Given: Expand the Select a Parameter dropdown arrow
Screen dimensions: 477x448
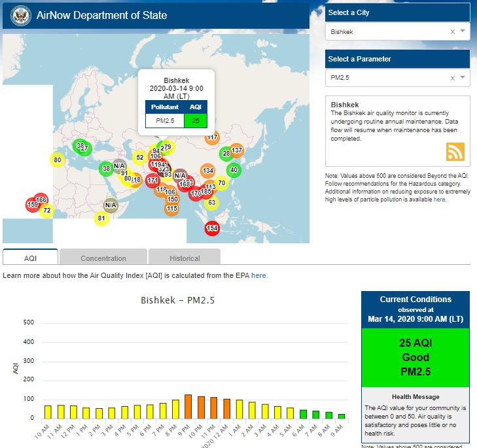Looking at the screenshot, I should click(x=463, y=78).
